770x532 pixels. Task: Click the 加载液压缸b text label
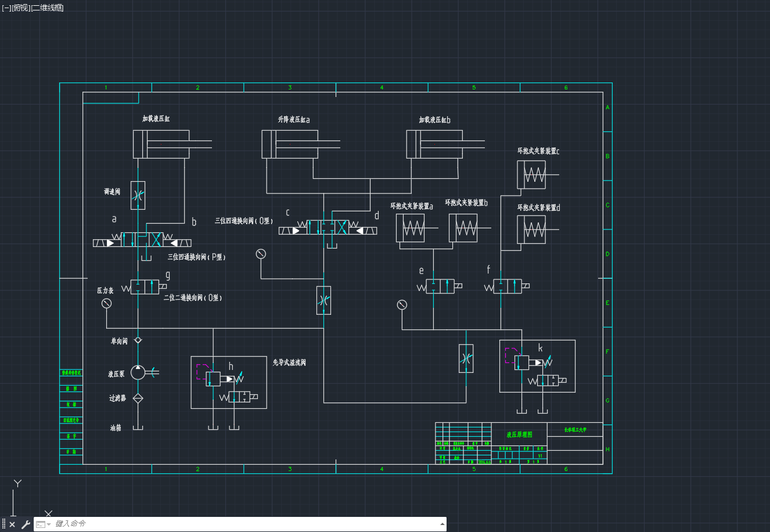click(x=435, y=120)
